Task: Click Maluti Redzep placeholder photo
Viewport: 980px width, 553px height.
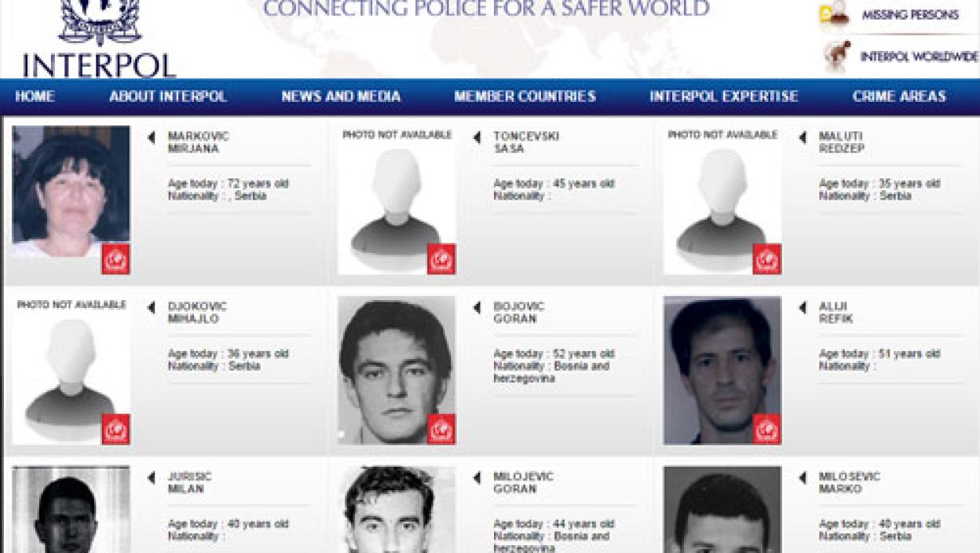Action: click(x=722, y=200)
